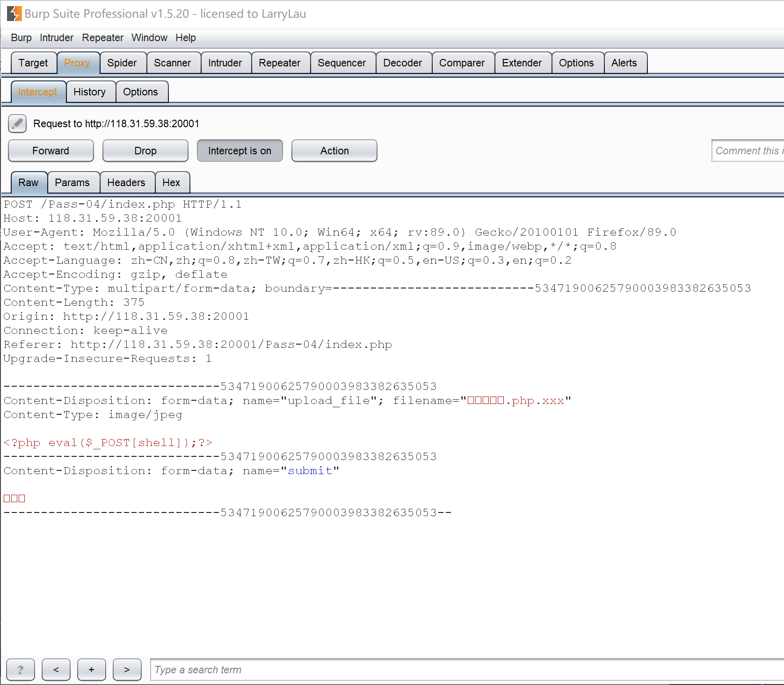Click the Host header line
Viewport: 784px width, 685px height.
(93, 218)
